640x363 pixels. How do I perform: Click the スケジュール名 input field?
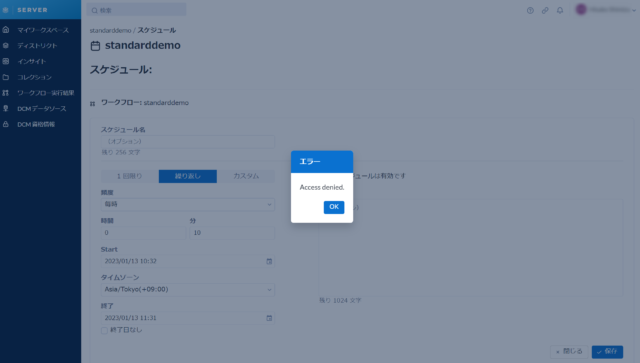[x=188, y=141]
